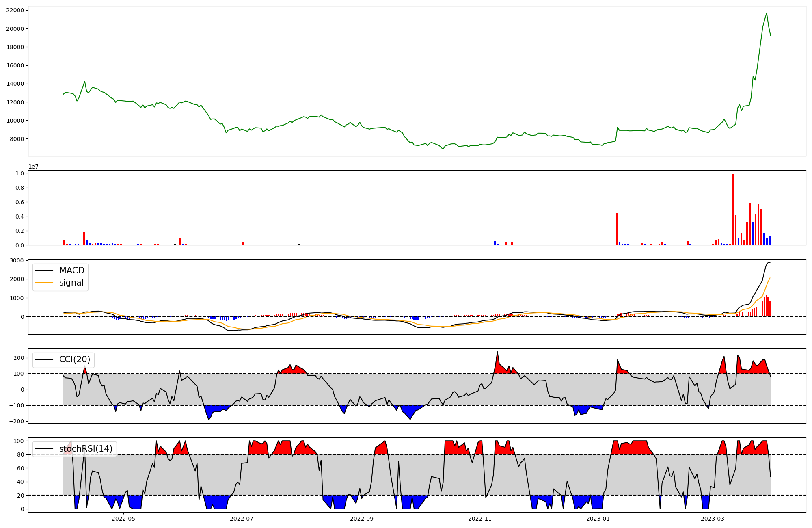Screen dimensions: 812x528
Task: Click the 2022-11 date tick label
Action: [480, 519]
